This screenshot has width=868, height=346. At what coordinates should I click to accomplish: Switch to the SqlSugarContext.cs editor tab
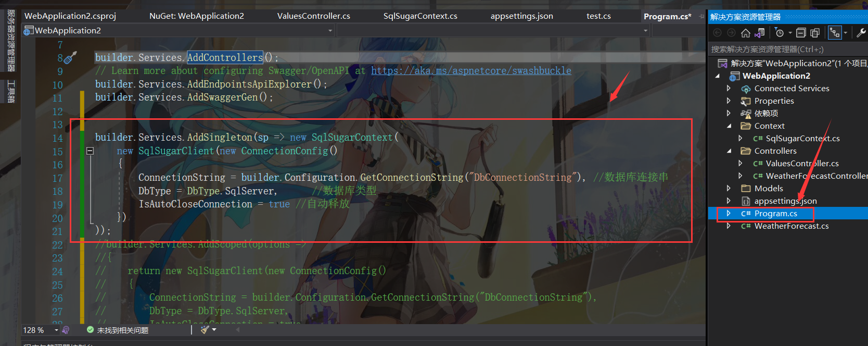pos(420,16)
